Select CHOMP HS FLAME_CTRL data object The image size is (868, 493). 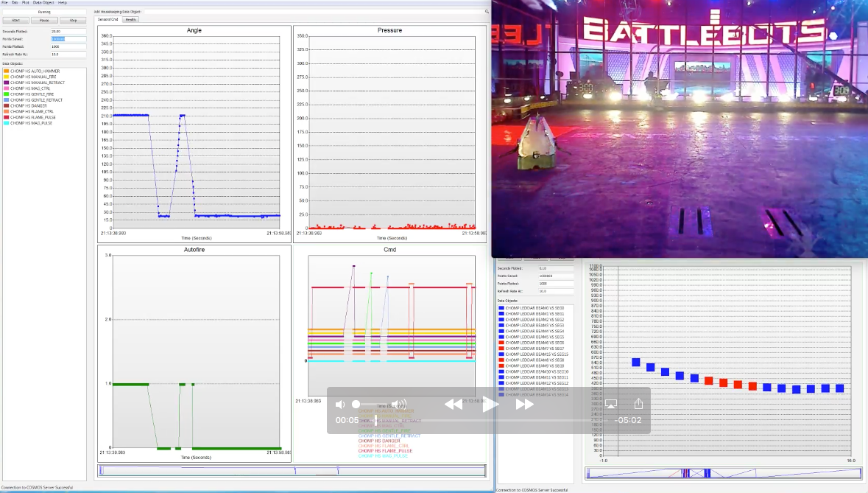pos(29,111)
